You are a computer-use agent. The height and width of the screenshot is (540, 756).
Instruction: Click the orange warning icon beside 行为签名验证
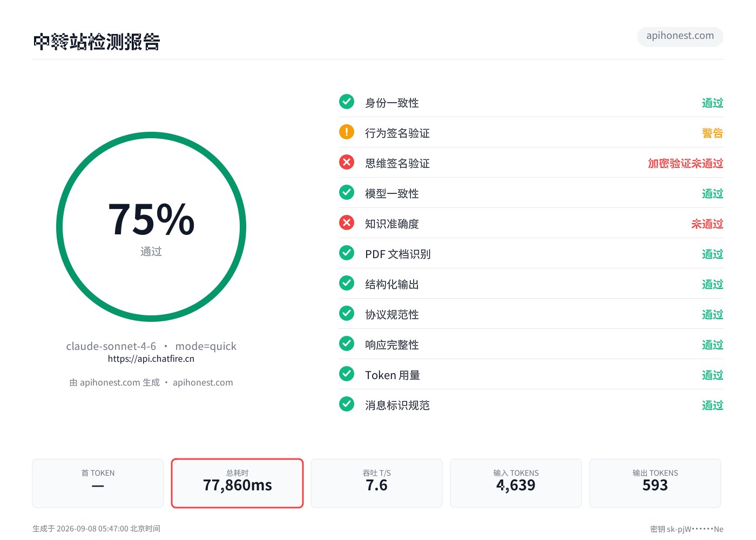click(x=347, y=132)
